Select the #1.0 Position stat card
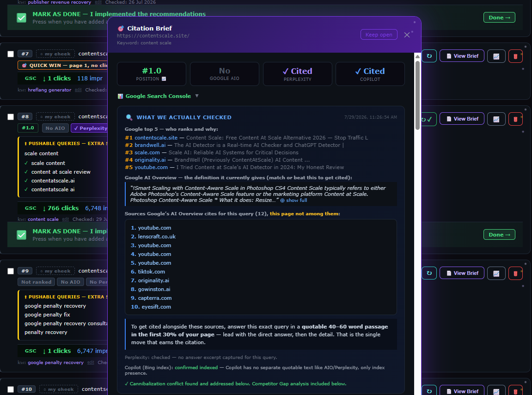Viewport: 532px width, 395px height. (x=151, y=74)
